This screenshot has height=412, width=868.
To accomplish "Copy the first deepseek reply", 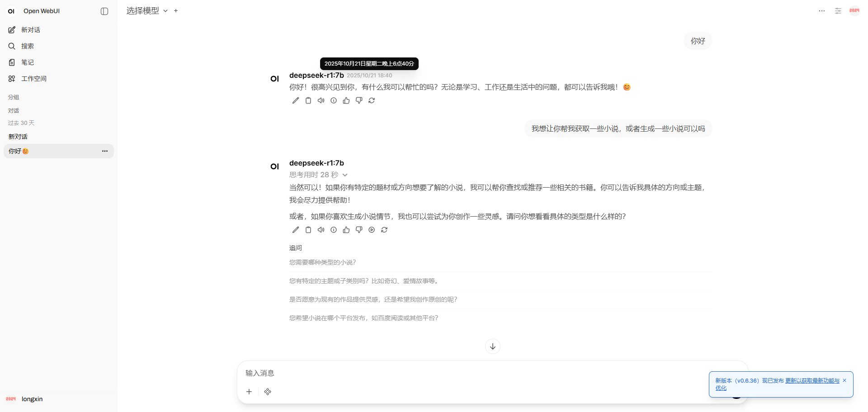I will [308, 100].
